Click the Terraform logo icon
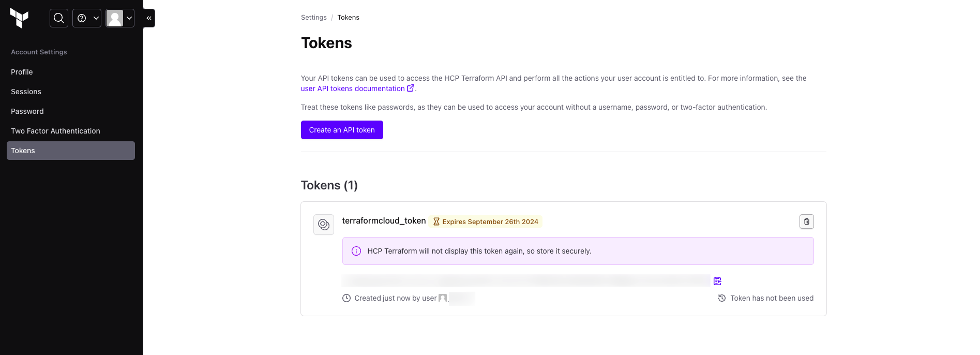 (x=19, y=18)
